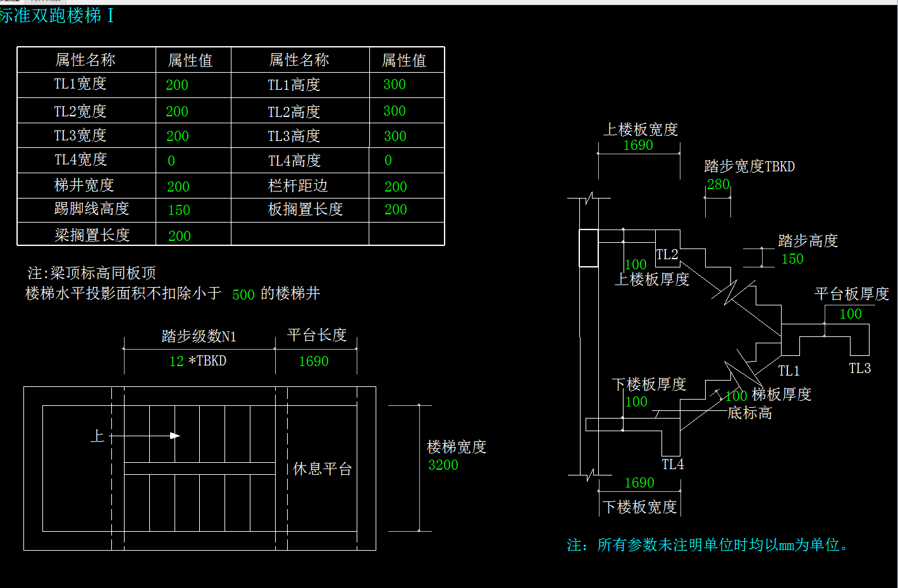Edit the 梯板厚度 value 100

click(x=736, y=396)
